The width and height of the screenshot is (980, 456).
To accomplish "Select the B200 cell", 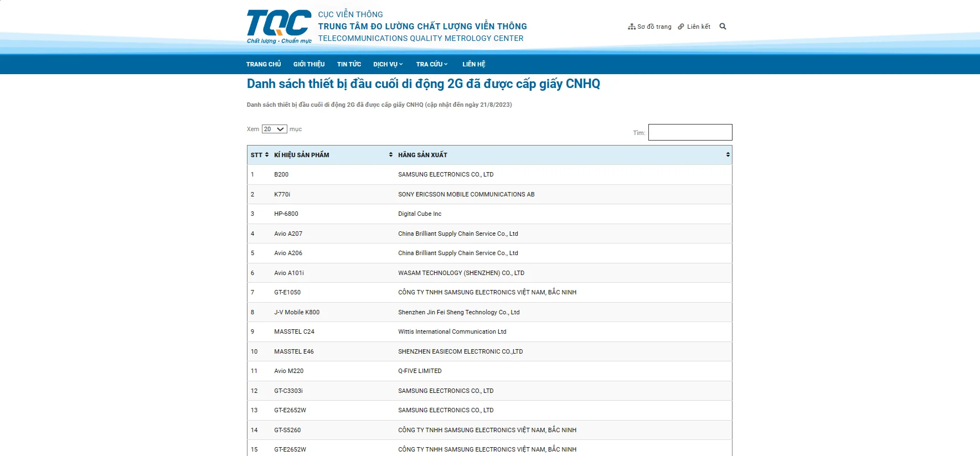I will pyautogui.click(x=281, y=174).
